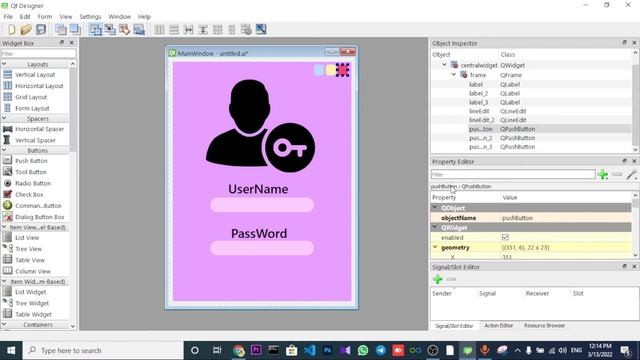Click the UserName input field on the form
The height and width of the screenshot is (360, 640).
pyautogui.click(x=262, y=205)
